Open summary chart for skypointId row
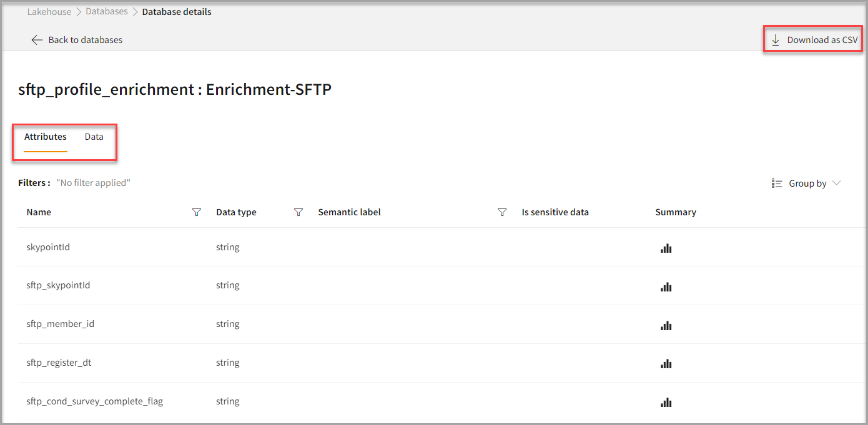Screen dimensions: 868x425 (666, 248)
